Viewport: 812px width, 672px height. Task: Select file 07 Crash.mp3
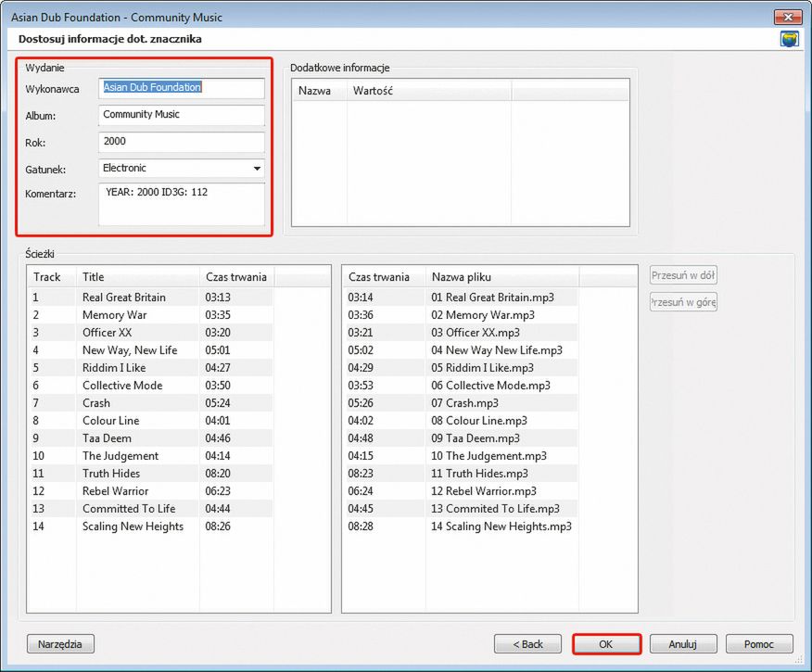click(x=464, y=403)
